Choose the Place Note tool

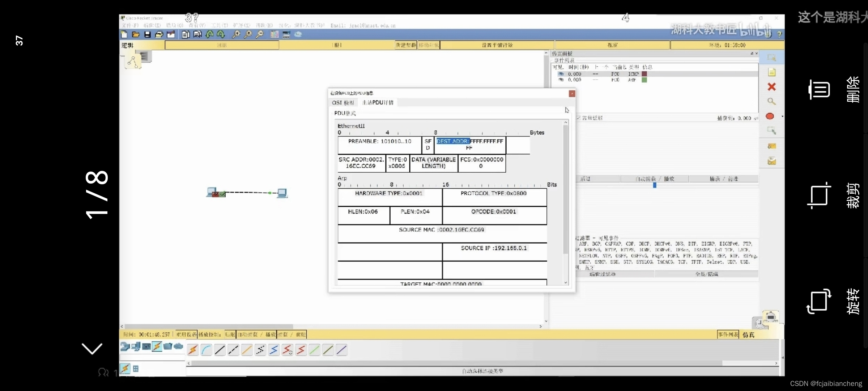pyautogui.click(x=771, y=72)
